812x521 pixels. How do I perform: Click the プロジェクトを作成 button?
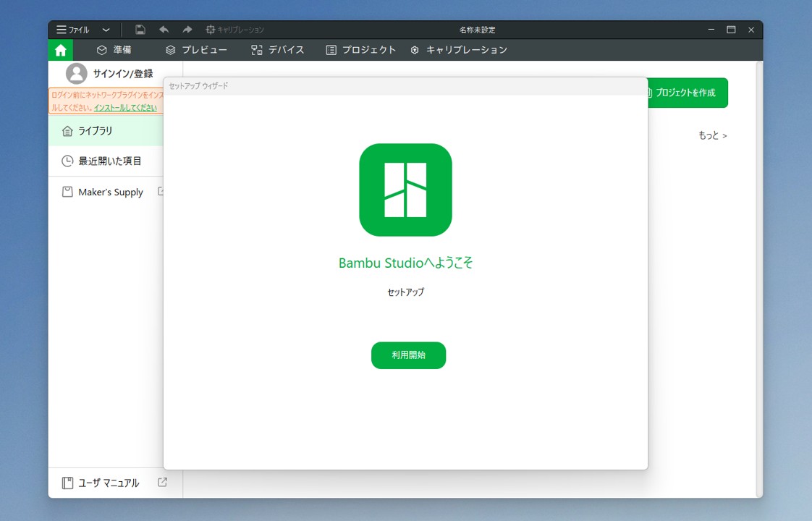coord(688,93)
